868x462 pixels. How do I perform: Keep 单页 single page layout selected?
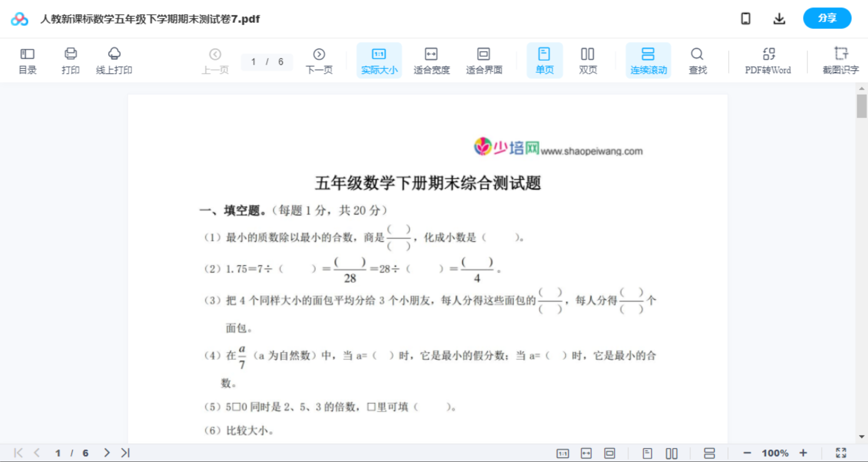click(x=544, y=60)
